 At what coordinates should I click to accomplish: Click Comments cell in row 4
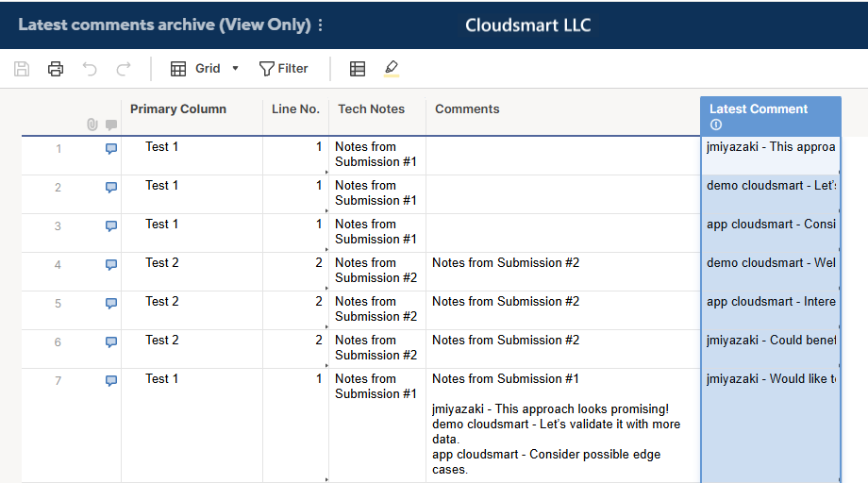click(563, 272)
